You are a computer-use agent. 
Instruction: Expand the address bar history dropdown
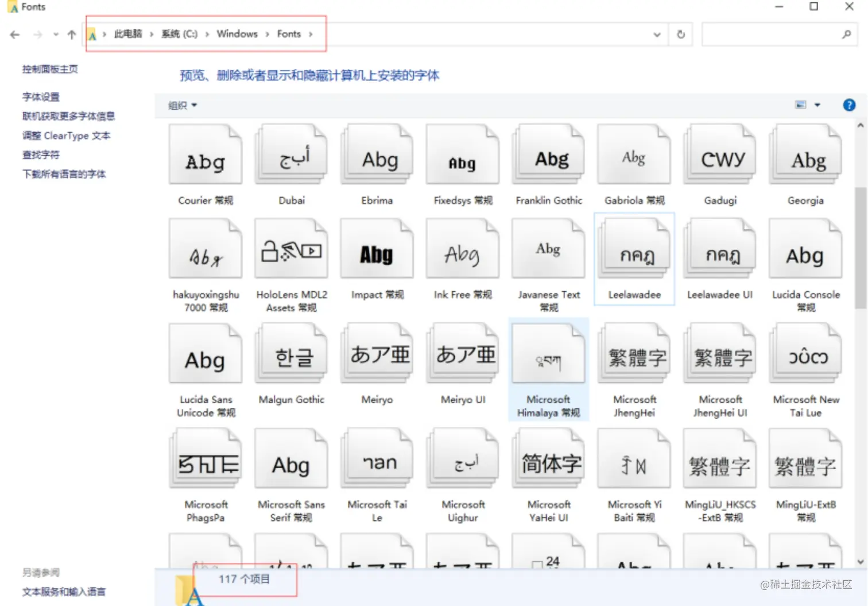[657, 34]
